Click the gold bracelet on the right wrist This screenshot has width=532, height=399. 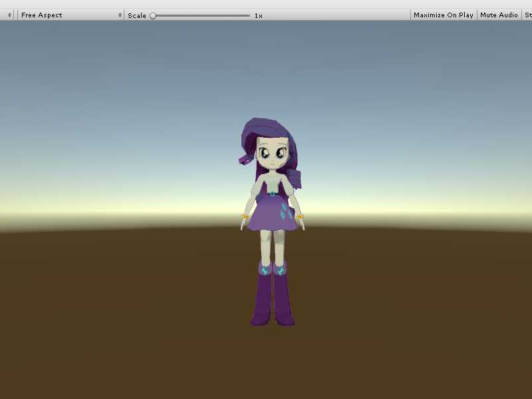click(300, 217)
